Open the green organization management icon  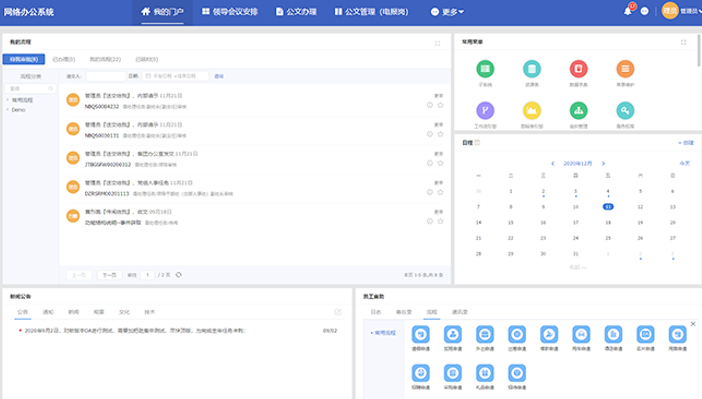[578, 111]
